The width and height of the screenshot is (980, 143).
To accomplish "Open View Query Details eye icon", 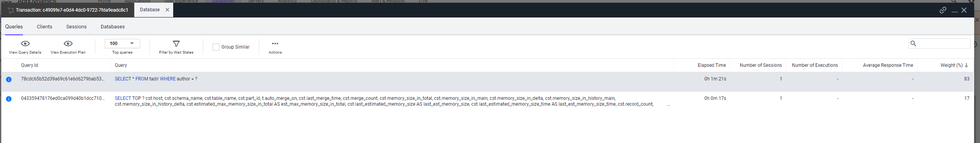I will tap(25, 44).
